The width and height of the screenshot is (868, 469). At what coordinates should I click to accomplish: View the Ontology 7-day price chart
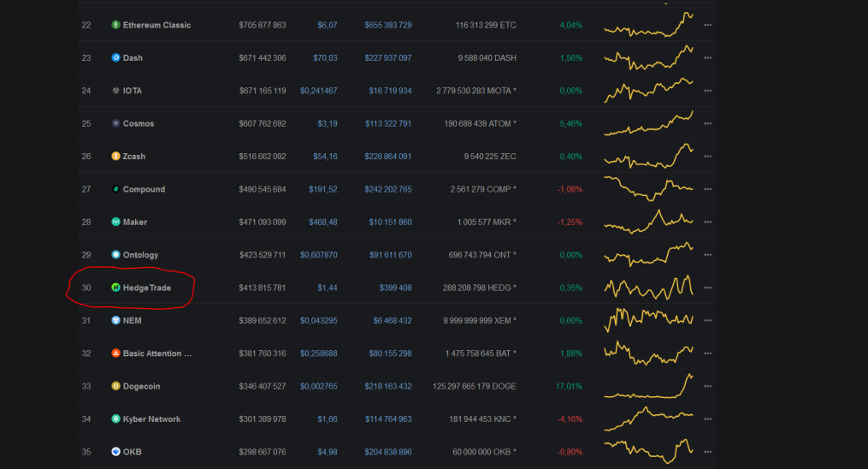[648, 254]
